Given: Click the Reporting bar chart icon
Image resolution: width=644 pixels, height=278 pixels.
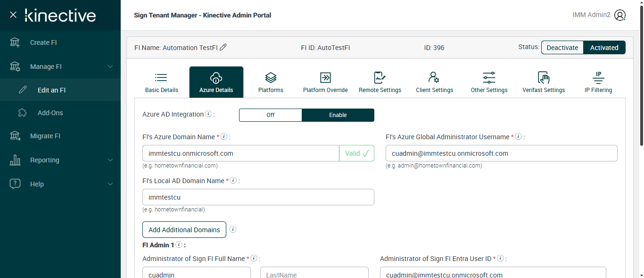Looking at the screenshot, I should tap(15, 160).
